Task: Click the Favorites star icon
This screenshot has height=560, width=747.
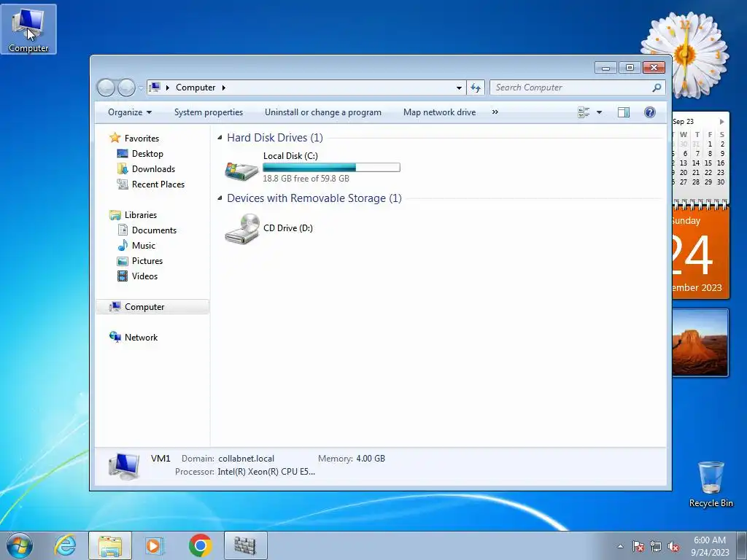Action: coord(115,138)
